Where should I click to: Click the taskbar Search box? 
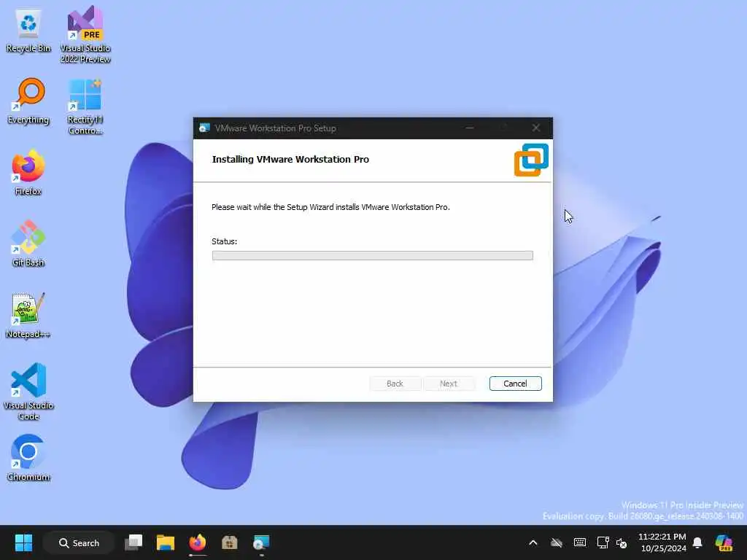79,542
